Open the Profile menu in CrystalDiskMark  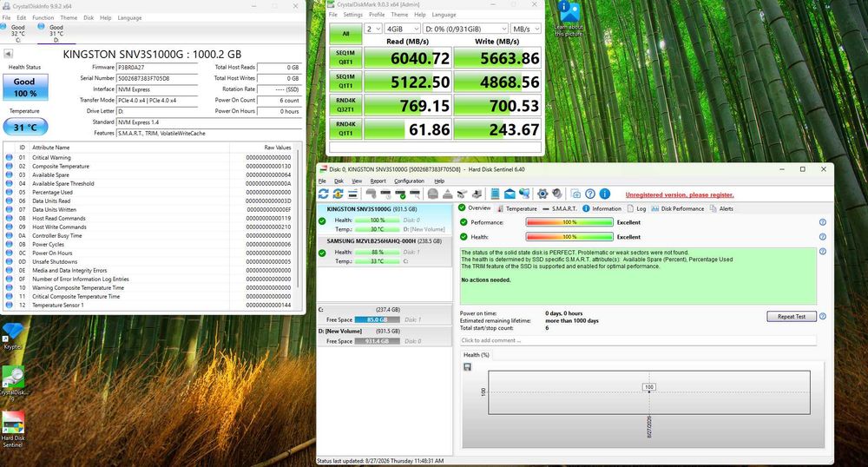click(377, 15)
